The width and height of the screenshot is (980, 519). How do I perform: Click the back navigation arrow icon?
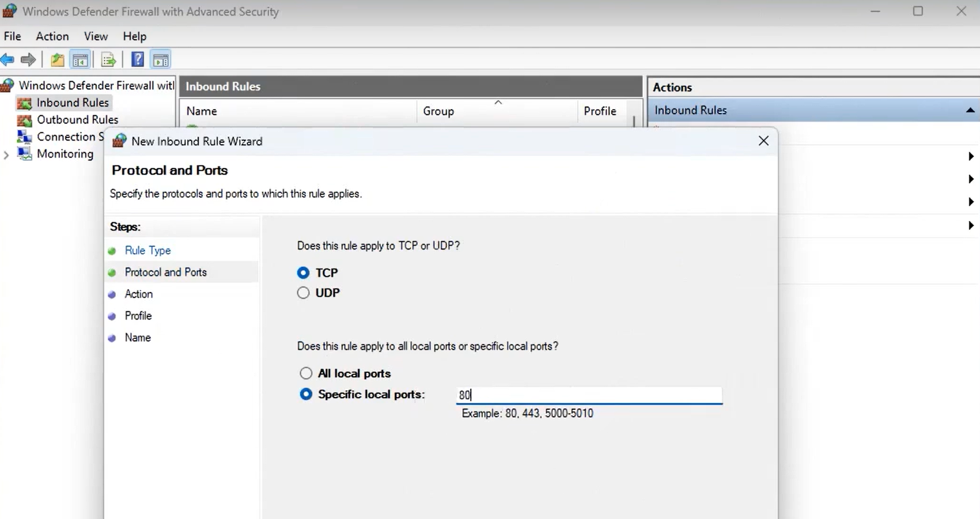pyautogui.click(x=7, y=60)
